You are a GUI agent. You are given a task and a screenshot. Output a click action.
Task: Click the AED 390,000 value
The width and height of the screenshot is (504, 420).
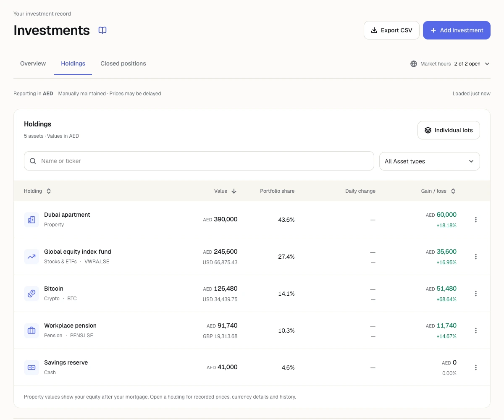(x=220, y=219)
